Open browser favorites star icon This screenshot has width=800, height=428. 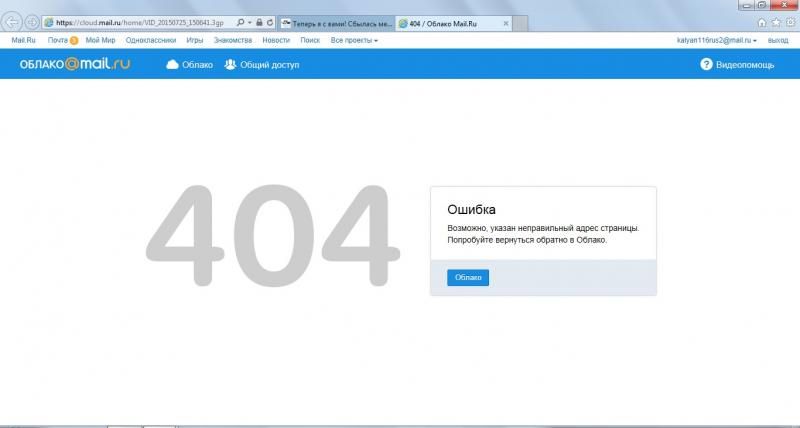[777, 22]
